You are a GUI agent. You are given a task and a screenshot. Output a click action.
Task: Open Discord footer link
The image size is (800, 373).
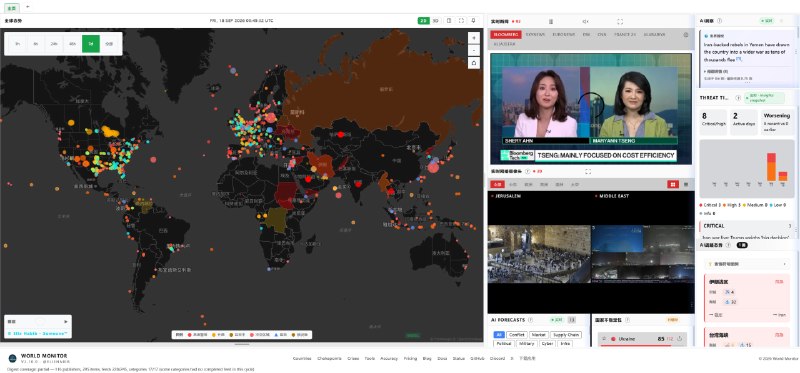click(x=497, y=359)
